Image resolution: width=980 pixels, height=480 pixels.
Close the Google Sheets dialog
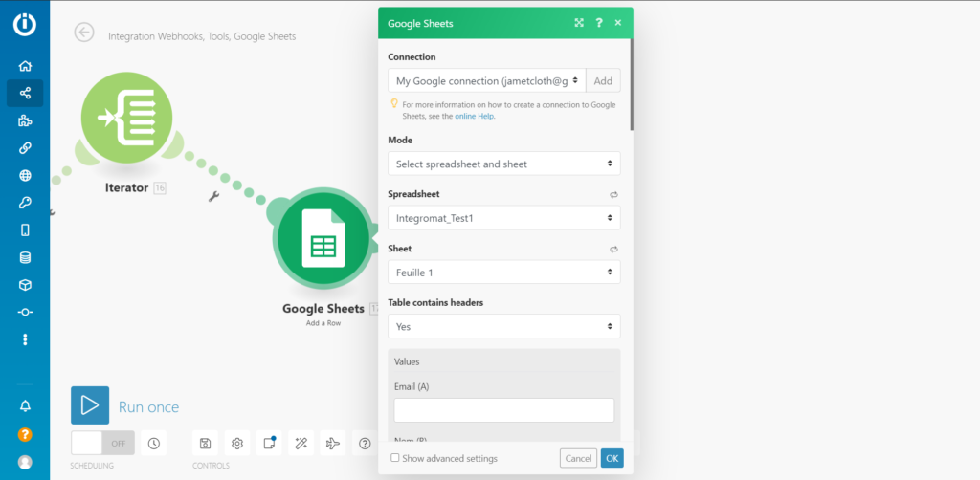[x=618, y=23]
